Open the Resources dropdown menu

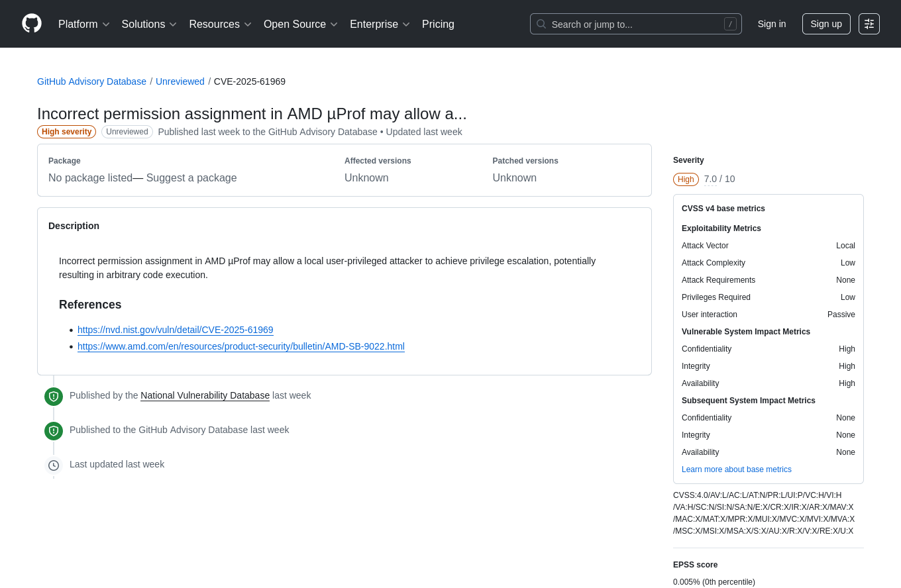tap(220, 24)
